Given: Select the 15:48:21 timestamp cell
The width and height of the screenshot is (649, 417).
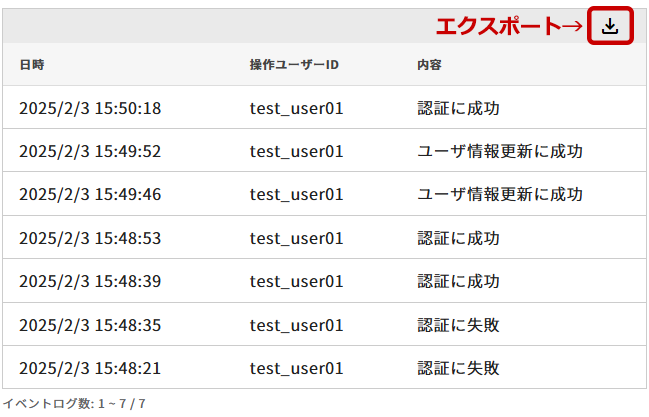Looking at the screenshot, I should 90,367.
